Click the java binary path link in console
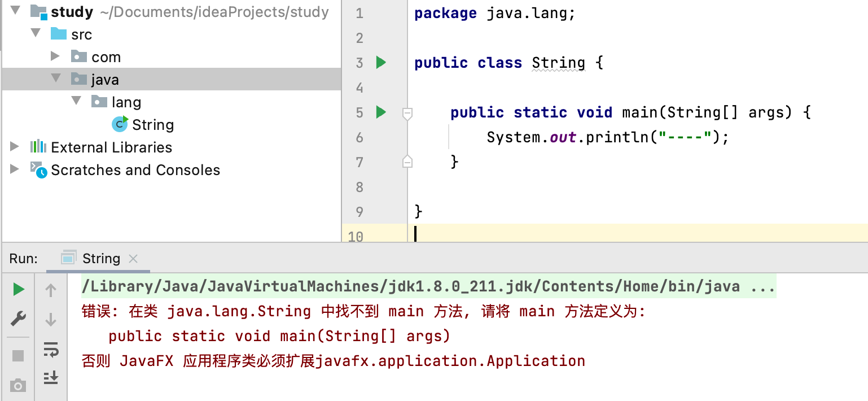 click(x=410, y=286)
